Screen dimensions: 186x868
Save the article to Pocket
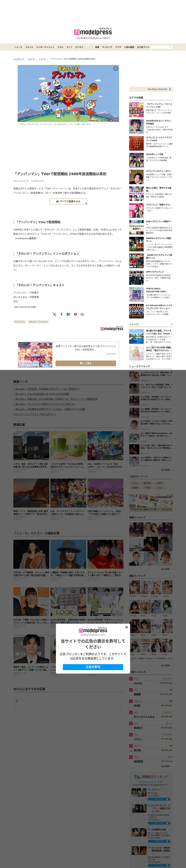[x=75, y=314]
